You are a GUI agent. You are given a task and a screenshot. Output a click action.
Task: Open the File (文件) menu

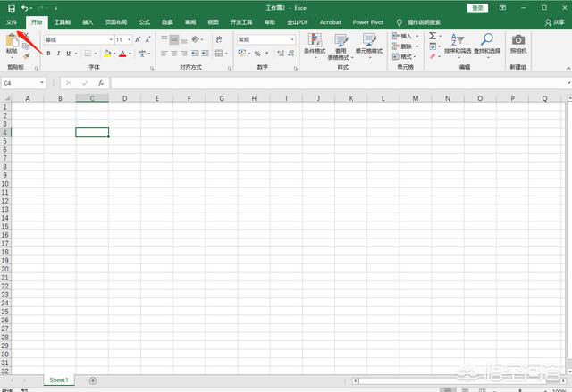click(x=12, y=21)
